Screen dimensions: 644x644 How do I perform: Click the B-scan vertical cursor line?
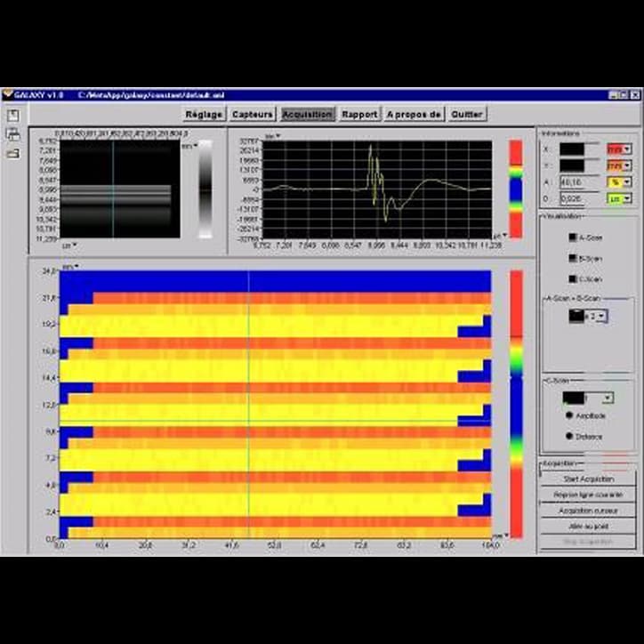(113, 189)
